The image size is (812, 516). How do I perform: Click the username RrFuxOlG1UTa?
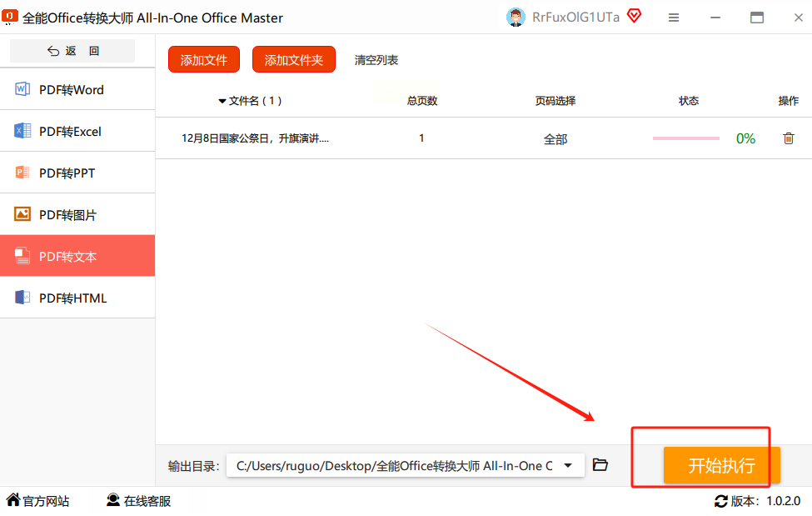point(575,18)
